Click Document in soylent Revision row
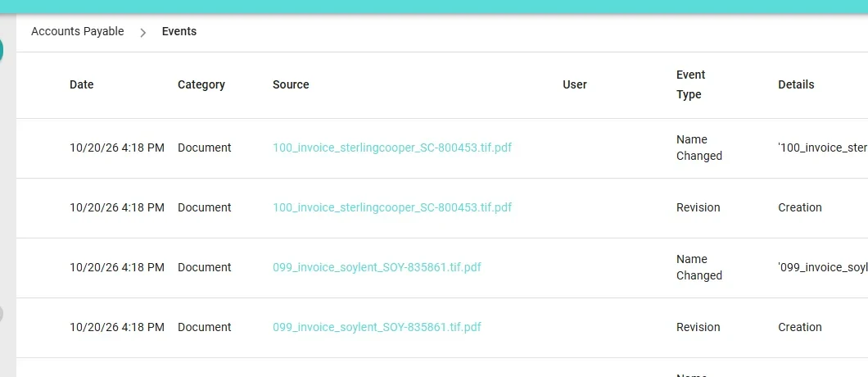The image size is (868, 377). point(204,327)
